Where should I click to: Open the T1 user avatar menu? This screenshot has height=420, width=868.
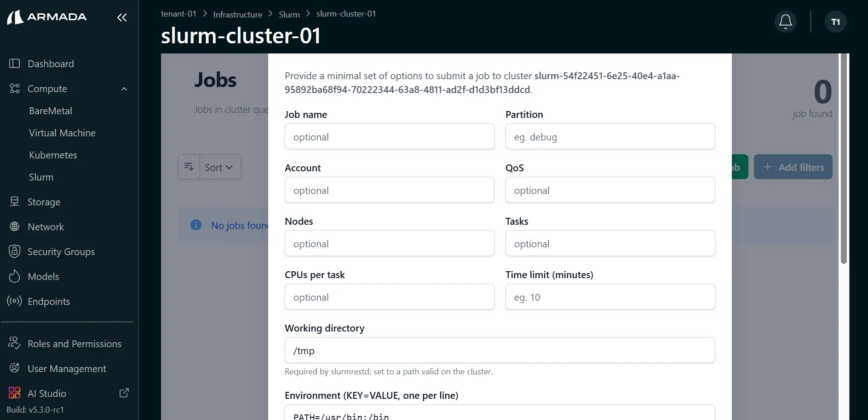[x=836, y=22]
